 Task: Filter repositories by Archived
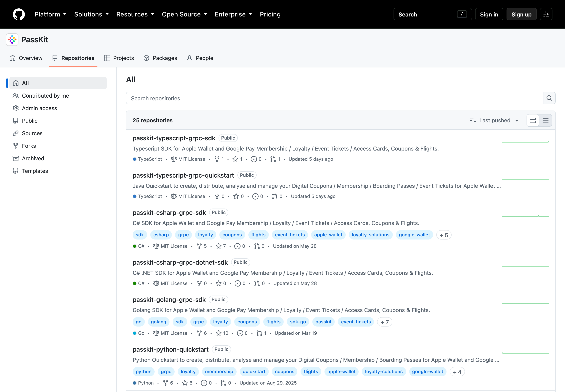pyautogui.click(x=58, y=158)
